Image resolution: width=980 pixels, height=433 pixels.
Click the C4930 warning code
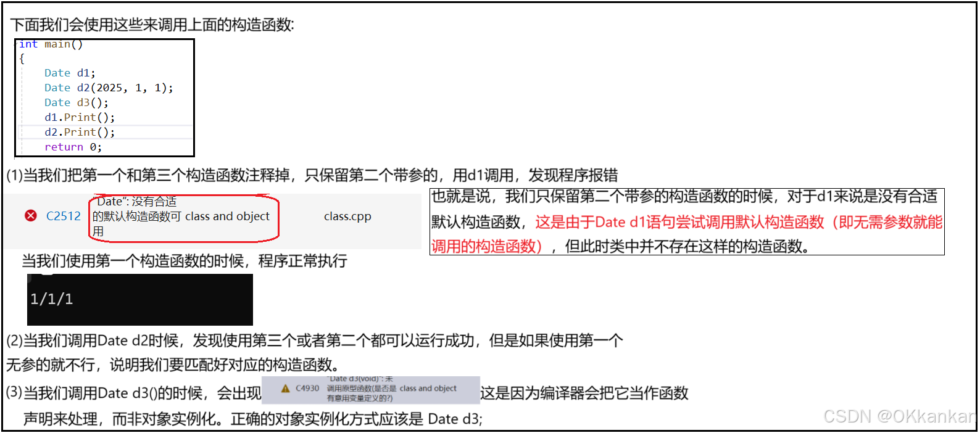(307, 388)
